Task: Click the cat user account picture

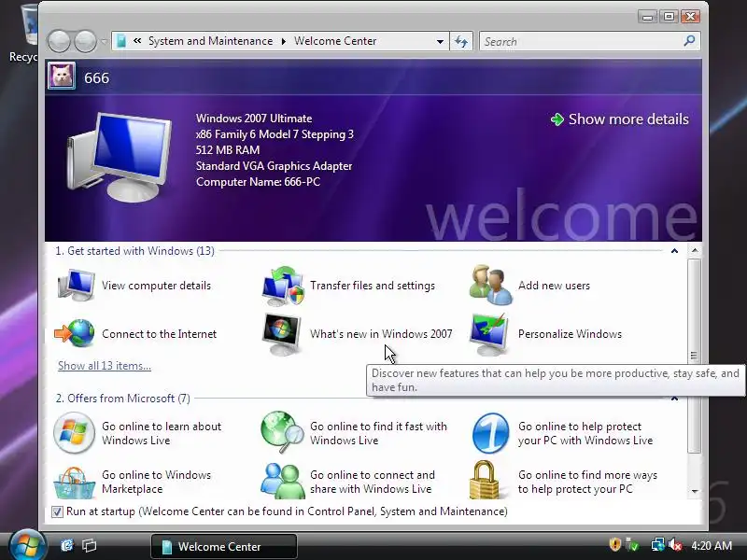Action: (x=62, y=77)
